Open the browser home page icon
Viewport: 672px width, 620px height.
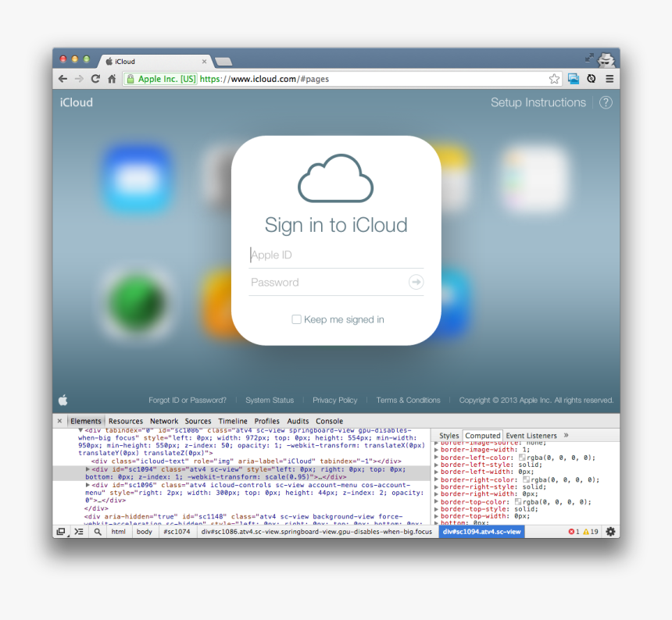112,79
